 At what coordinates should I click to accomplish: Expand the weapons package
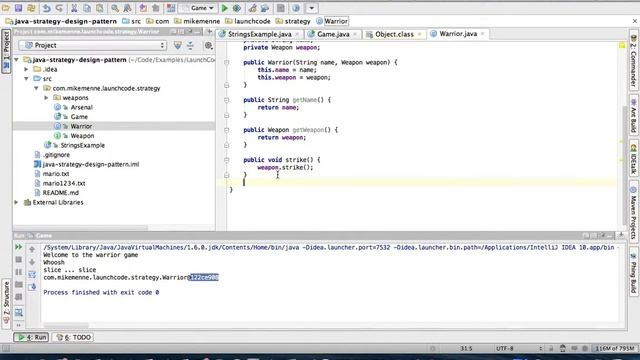[x=46, y=98]
